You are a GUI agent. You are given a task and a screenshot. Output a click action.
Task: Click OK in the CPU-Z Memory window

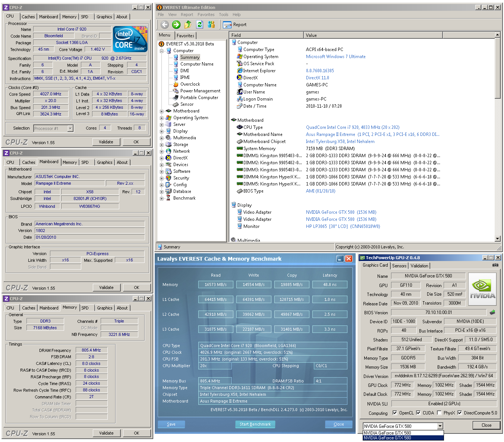pyautogui.click(x=136, y=433)
